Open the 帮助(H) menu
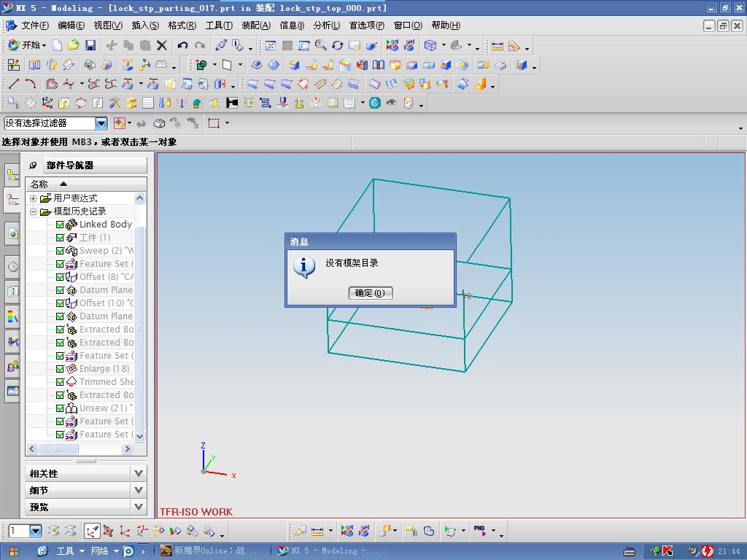This screenshot has height=560, width=747. click(x=446, y=26)
